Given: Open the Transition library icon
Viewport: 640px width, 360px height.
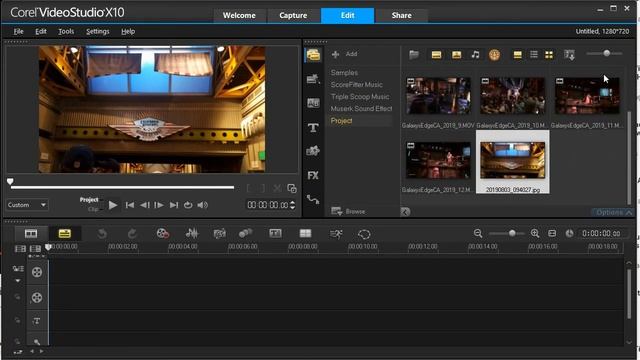Looking at the screenshot, I should click(x=313, y=103).
